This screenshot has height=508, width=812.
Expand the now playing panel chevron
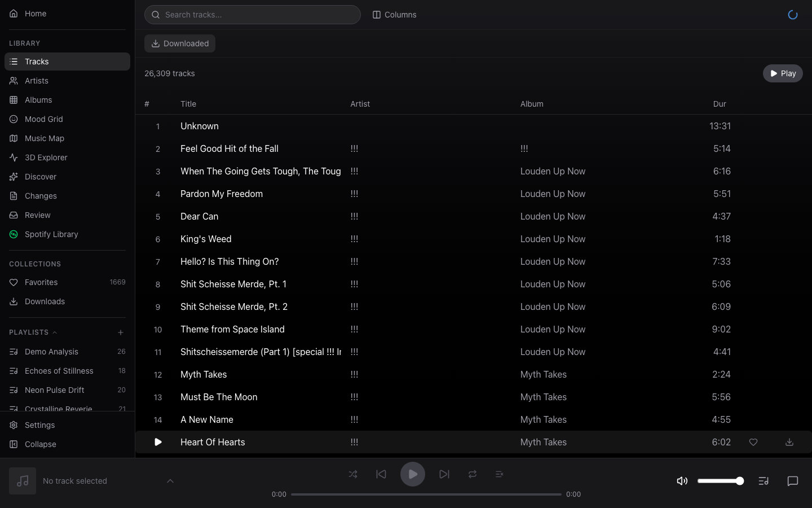(170, 481)
